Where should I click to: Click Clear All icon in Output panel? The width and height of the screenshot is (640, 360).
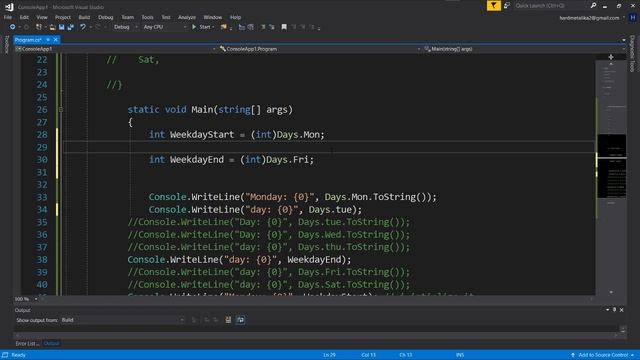click(x=228, y=320)
